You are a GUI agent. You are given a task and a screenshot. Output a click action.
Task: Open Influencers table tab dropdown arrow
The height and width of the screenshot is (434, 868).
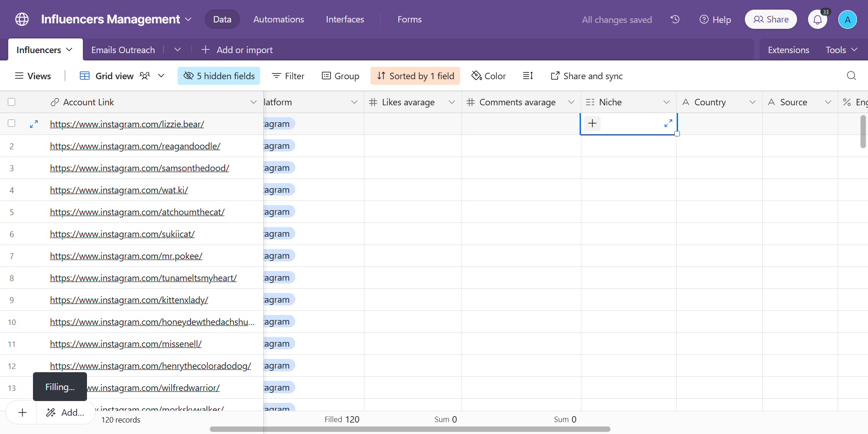69,49
